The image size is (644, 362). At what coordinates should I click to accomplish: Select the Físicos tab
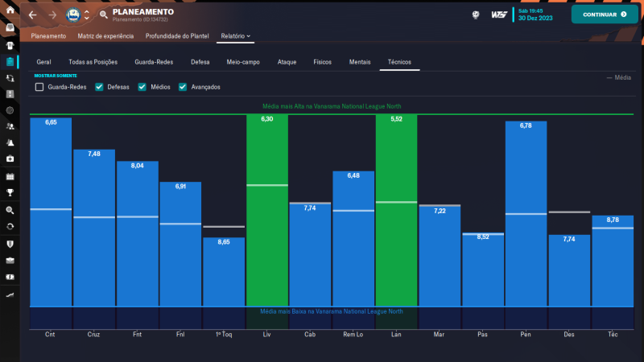[x=322, y=62]
